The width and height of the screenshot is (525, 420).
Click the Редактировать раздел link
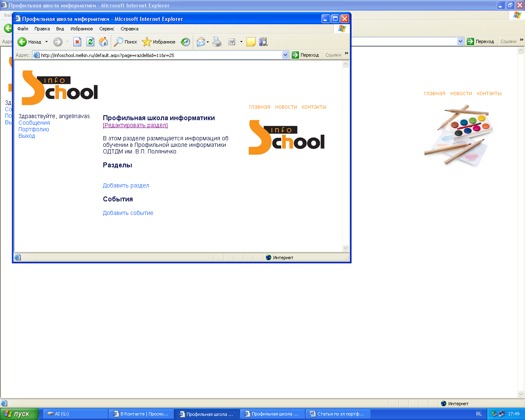135,125
